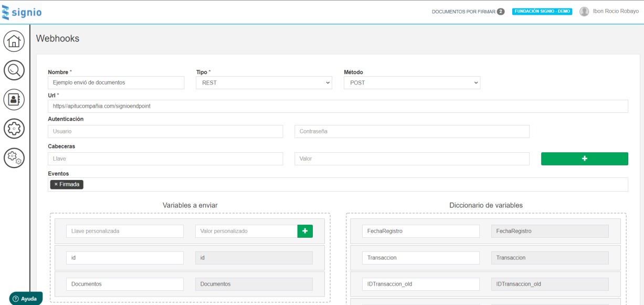The height and width of the screenshot is (305, 644).
Task: Click the Valor personalizado field
Action: coord(246,231)
